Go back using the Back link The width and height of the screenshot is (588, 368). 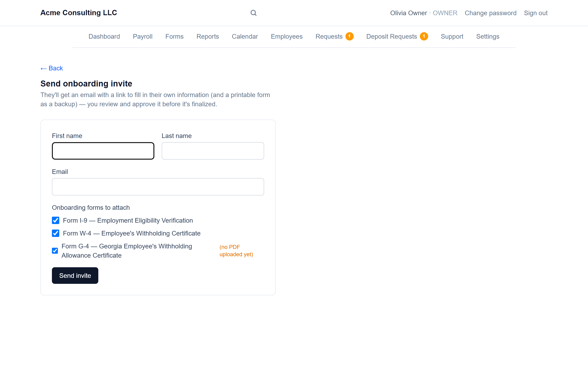52,68
